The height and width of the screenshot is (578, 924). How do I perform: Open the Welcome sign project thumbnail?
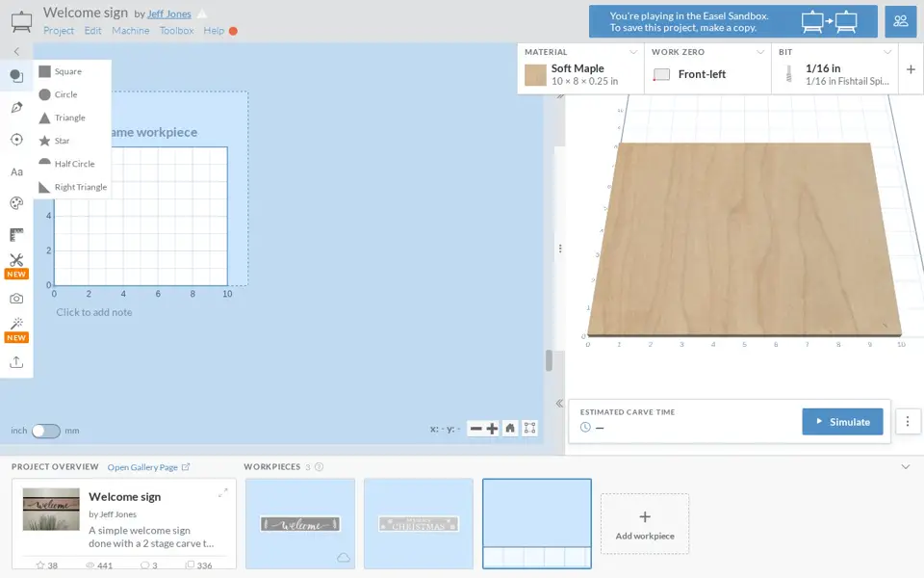point(51,509)
